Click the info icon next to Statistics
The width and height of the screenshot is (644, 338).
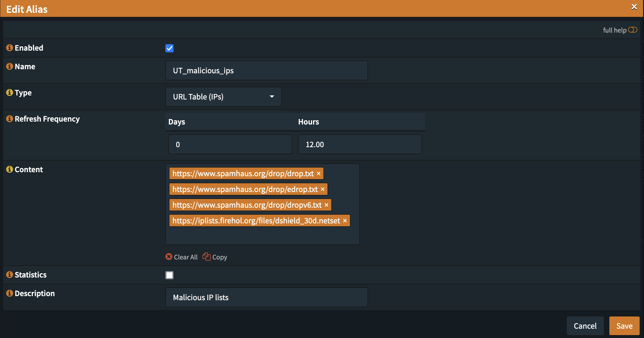tap(10, 275)
